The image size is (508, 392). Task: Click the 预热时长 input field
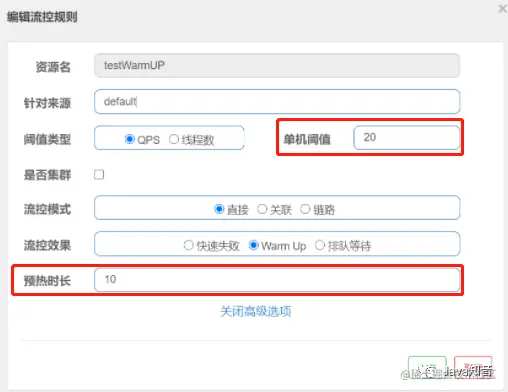[277, 280]
